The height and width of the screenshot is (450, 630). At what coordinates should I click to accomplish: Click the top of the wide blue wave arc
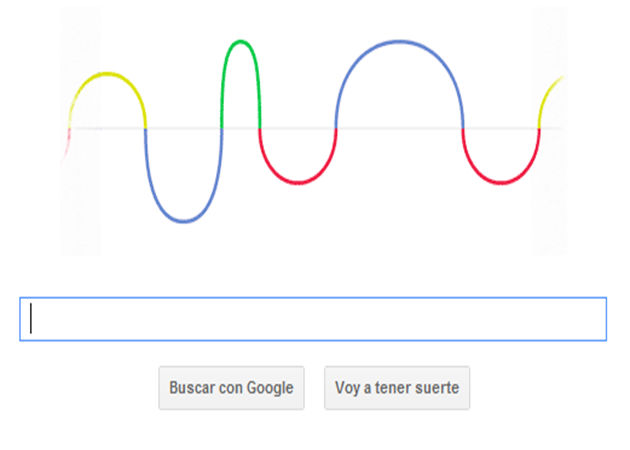[400, 41]
